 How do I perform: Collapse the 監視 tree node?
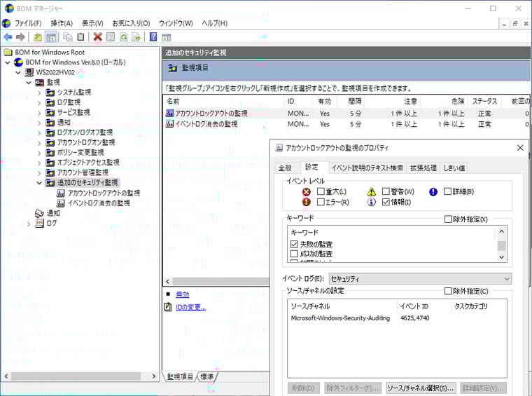29,83
